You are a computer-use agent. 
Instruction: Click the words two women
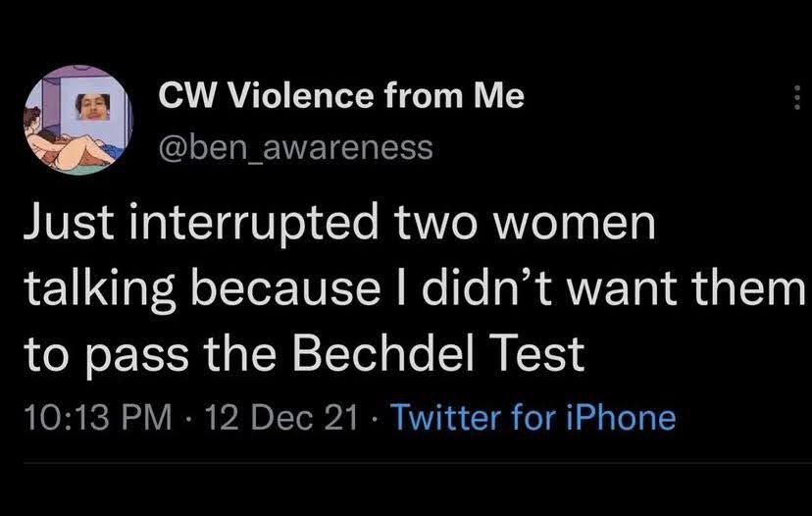point(524,224)
